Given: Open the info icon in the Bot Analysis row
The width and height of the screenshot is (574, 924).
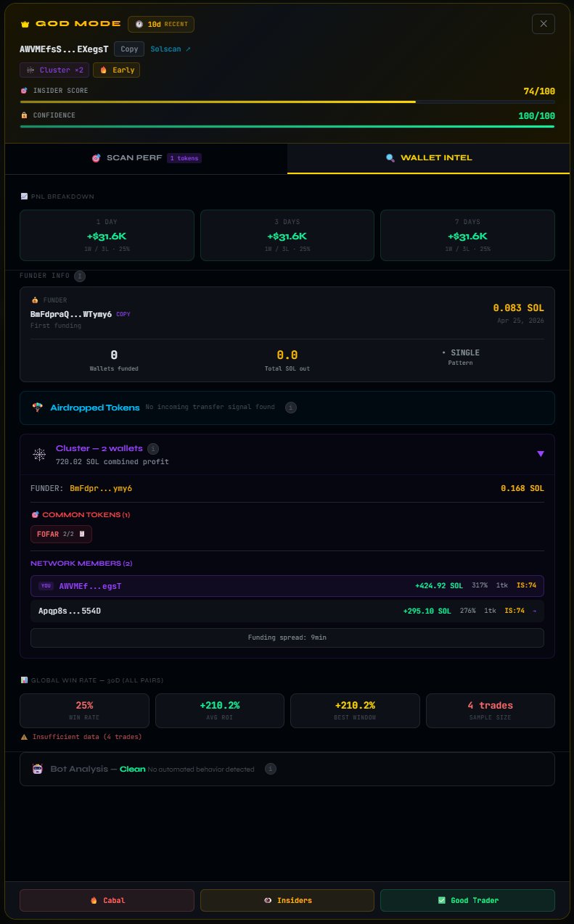Looking at the screenshot, I should pyautogui.click(x=270, y=769).
